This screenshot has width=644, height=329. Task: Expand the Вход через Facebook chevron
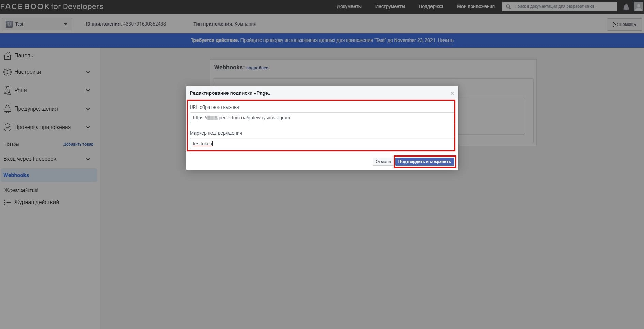88,159
